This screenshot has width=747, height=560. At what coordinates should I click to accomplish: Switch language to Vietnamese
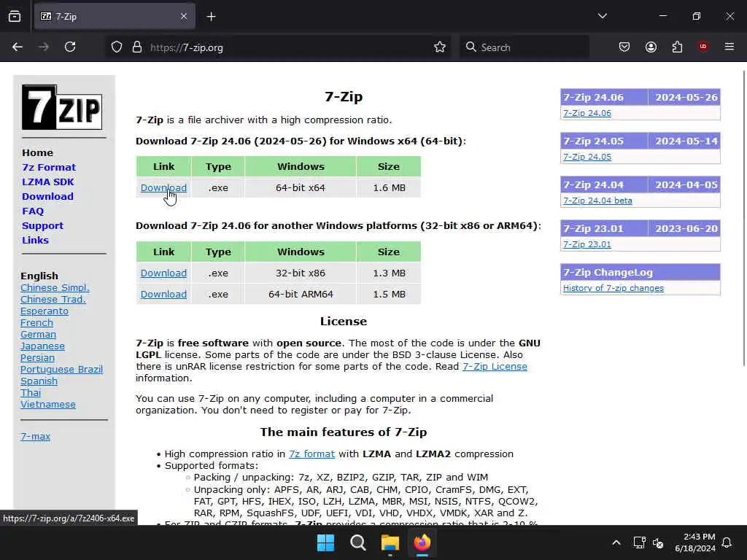click(47, 404)
